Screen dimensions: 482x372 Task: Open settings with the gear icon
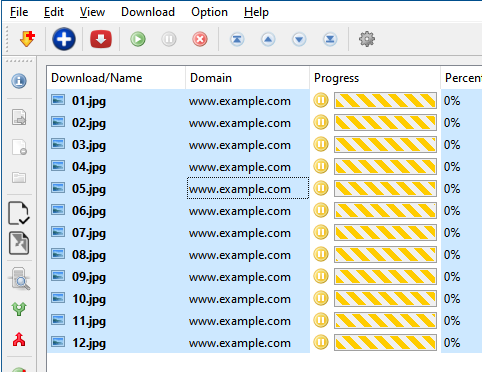[367, 39]
